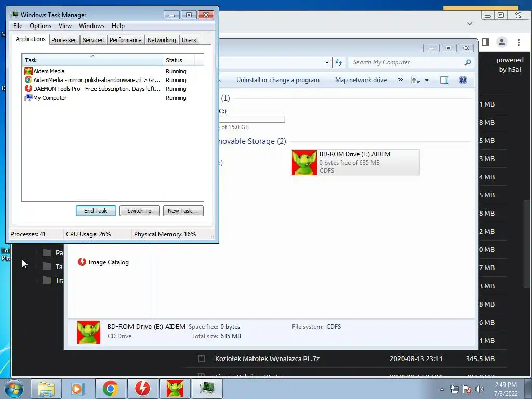Click search magnifier icon in Explorer
Image resolution: width=532 pixels, height=399 pixels.
coord(468,62)
